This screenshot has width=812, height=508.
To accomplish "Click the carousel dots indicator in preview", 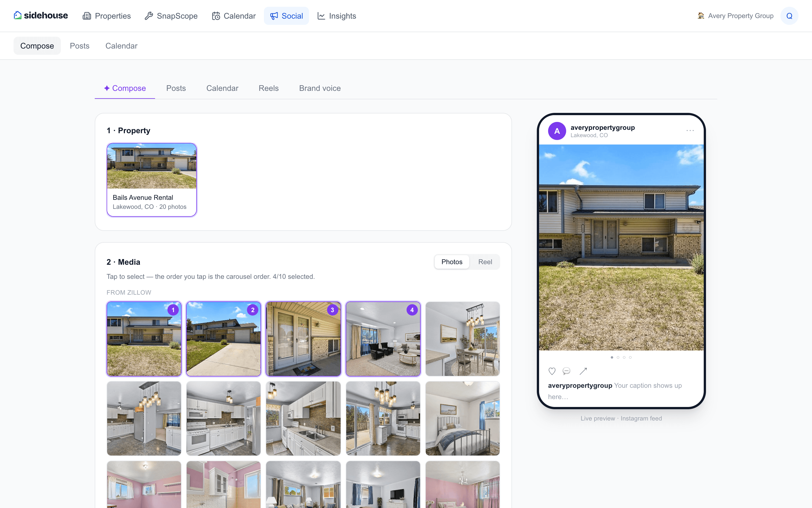I will click(x=621, y=357).
